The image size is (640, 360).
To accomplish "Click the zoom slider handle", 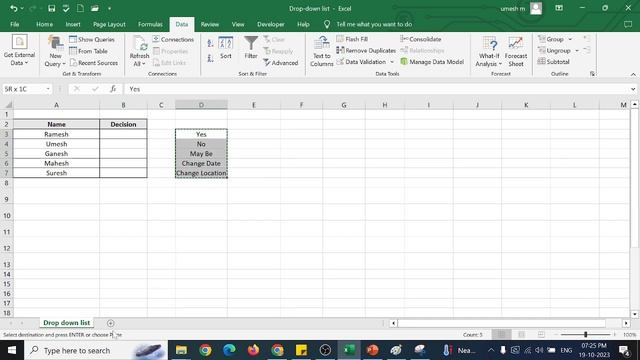I will [585, 335].
